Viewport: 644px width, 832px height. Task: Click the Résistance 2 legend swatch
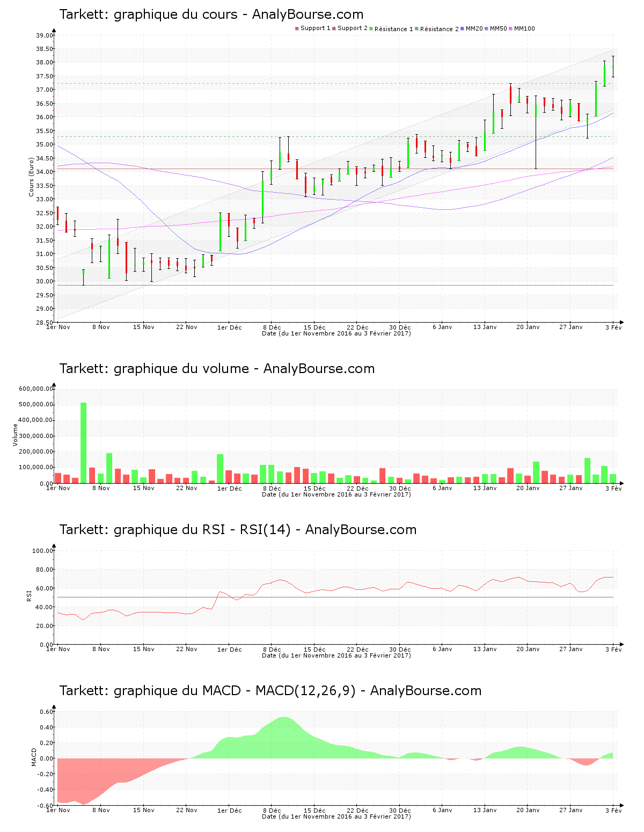417,28
